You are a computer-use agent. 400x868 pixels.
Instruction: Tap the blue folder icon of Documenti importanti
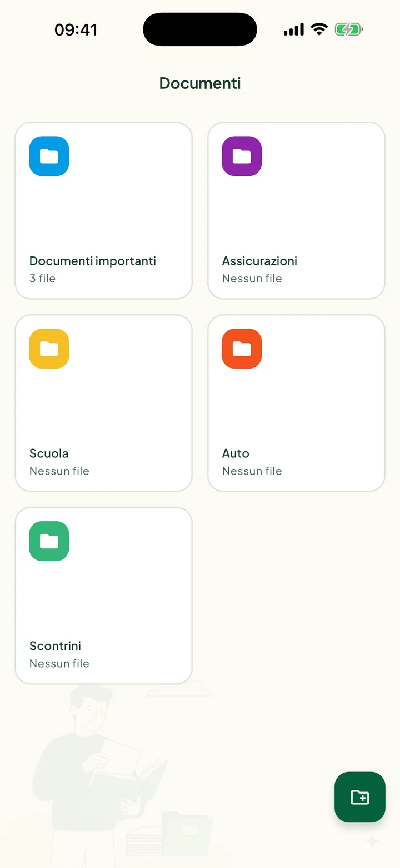49,156
